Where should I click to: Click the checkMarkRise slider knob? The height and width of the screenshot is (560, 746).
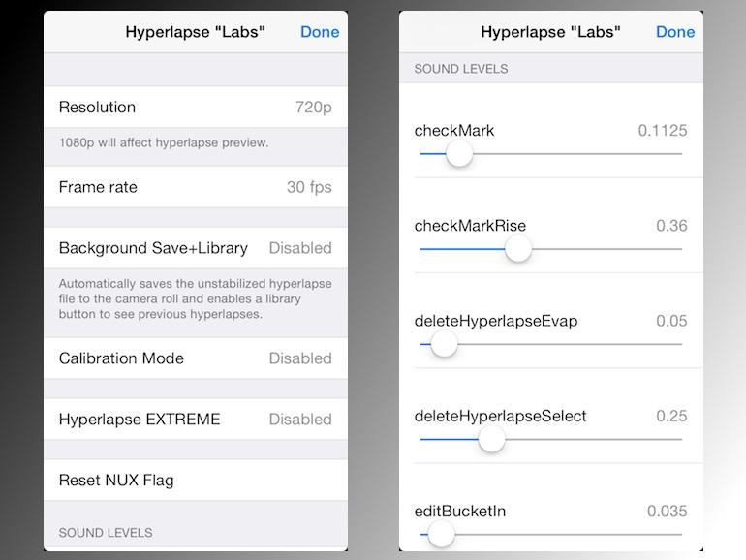[518, 249]
